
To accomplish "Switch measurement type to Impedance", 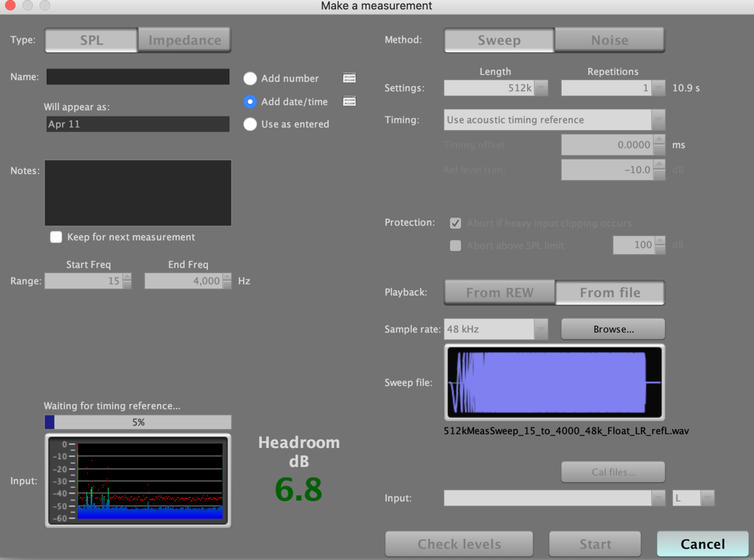I will (x=184, y=40).
